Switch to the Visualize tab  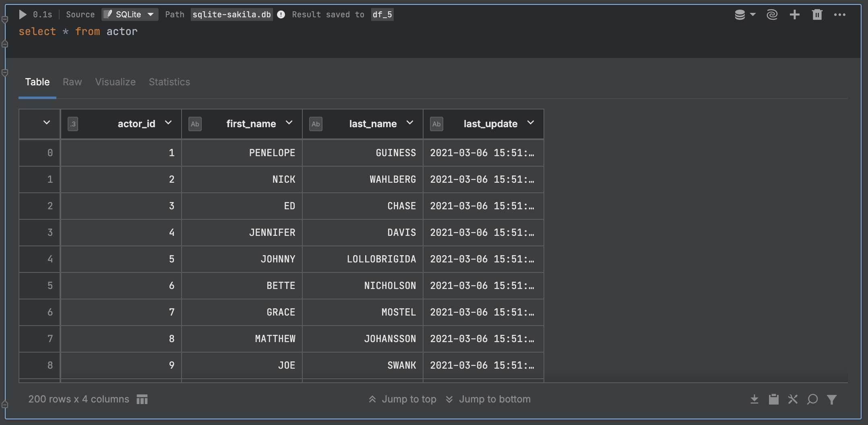tap(115, 82)
